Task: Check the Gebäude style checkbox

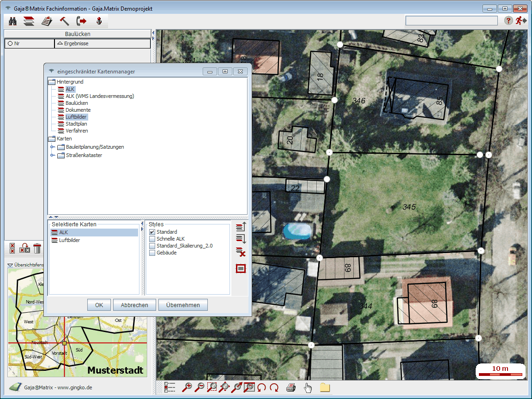Action: coord(152,253)
